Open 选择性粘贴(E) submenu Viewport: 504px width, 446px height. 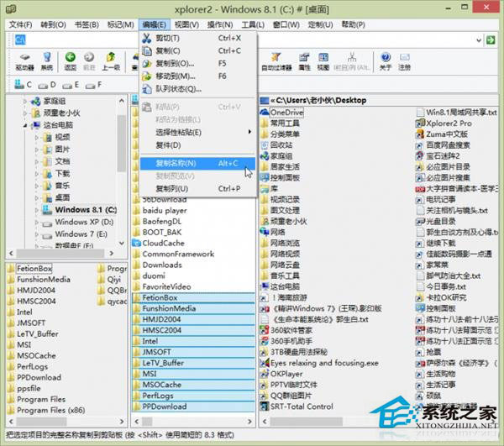tap(197, 132)
